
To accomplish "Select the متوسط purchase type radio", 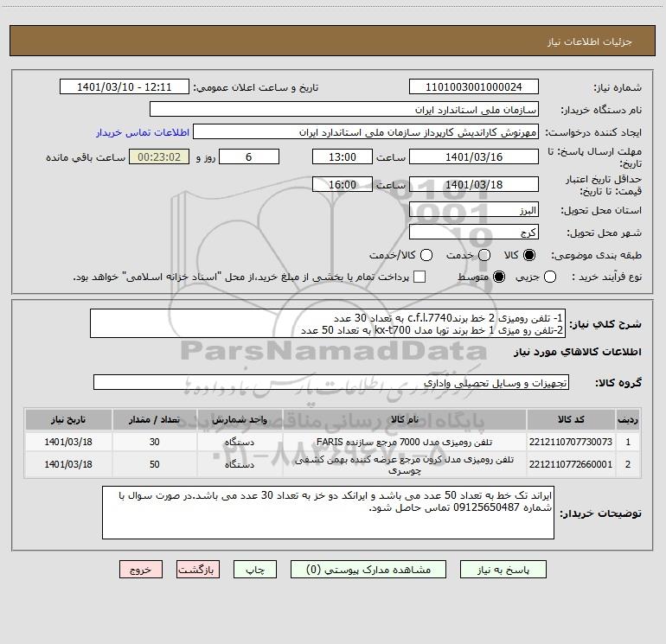I will (x=499, y=277).
